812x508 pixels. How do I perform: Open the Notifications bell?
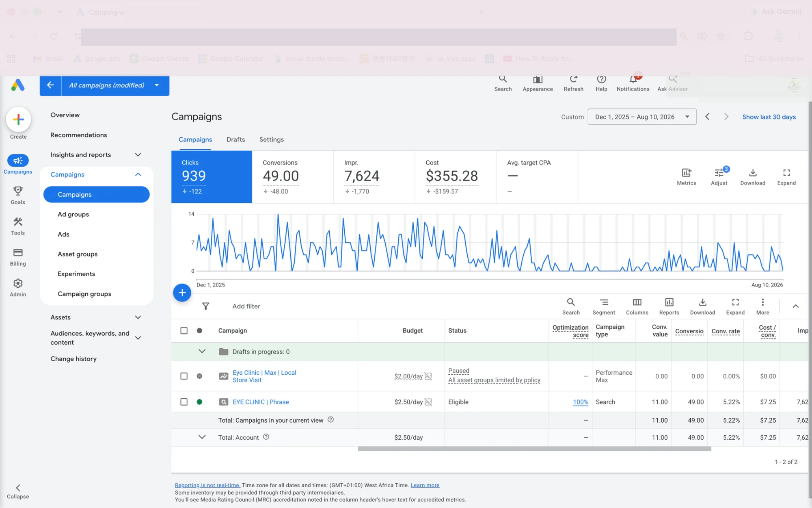point(633,79)
